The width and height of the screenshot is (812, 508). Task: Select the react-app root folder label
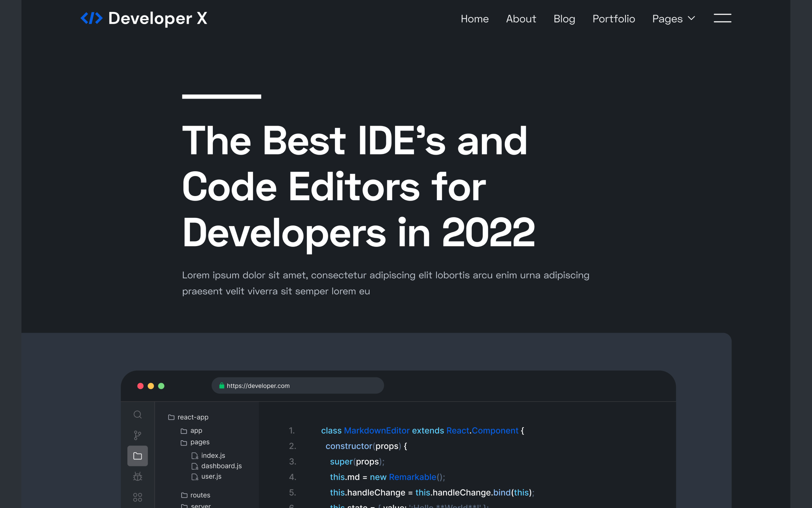(193, 417)
